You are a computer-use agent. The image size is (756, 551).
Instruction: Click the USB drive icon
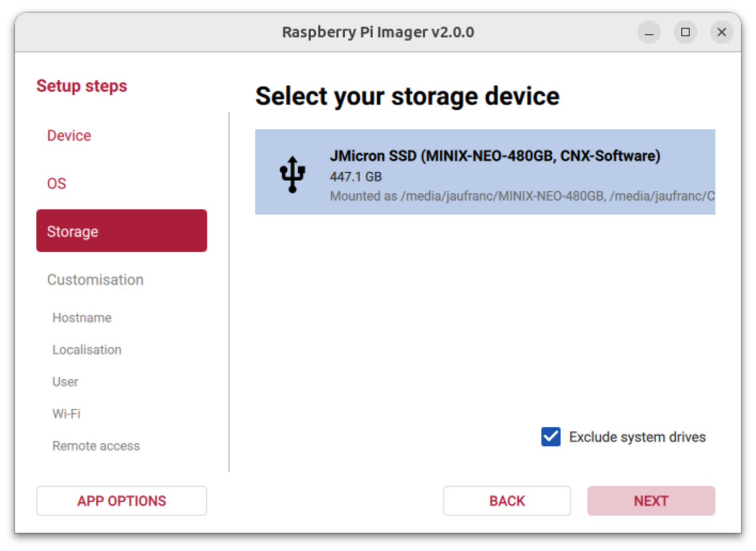(292, 174)
